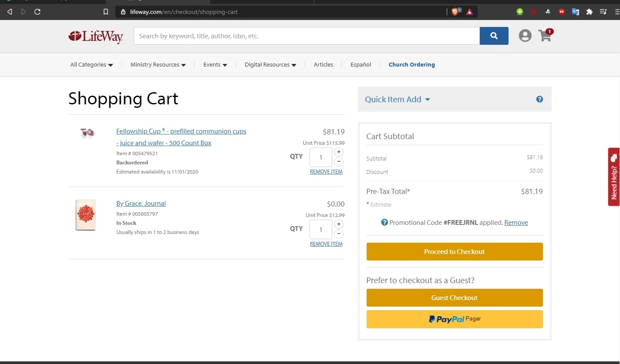620x364 pixels.
Task: Open the Fellowship Cup product link
Action: [181, 137]
